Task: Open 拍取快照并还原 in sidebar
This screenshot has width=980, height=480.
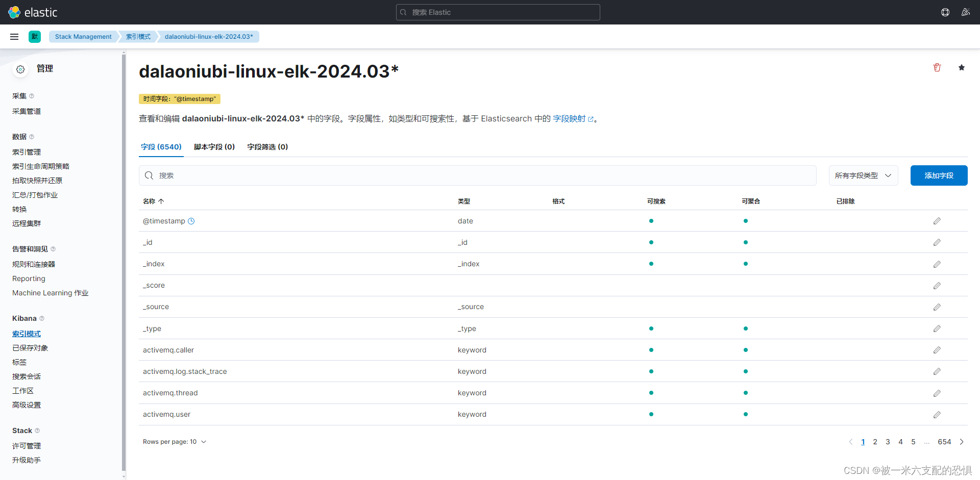Action: pos(37,181)
